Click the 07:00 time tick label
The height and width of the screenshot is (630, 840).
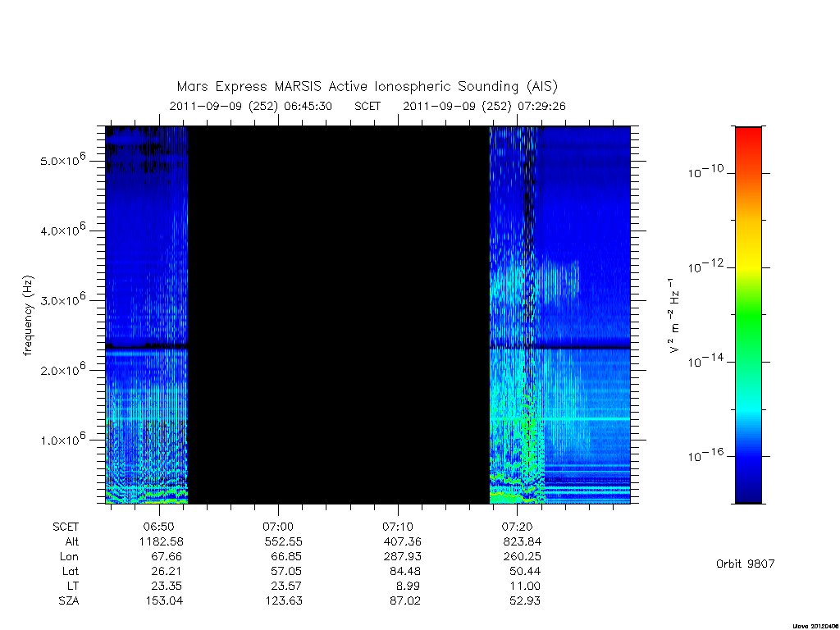tap(278, 527)
